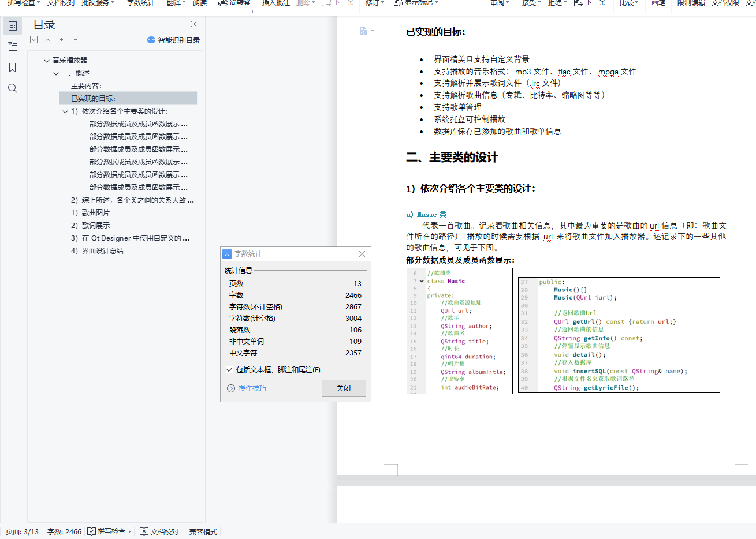
Task: Toggle 拼写检查 checkbox in status bar
Action: [x=91, y=531]
